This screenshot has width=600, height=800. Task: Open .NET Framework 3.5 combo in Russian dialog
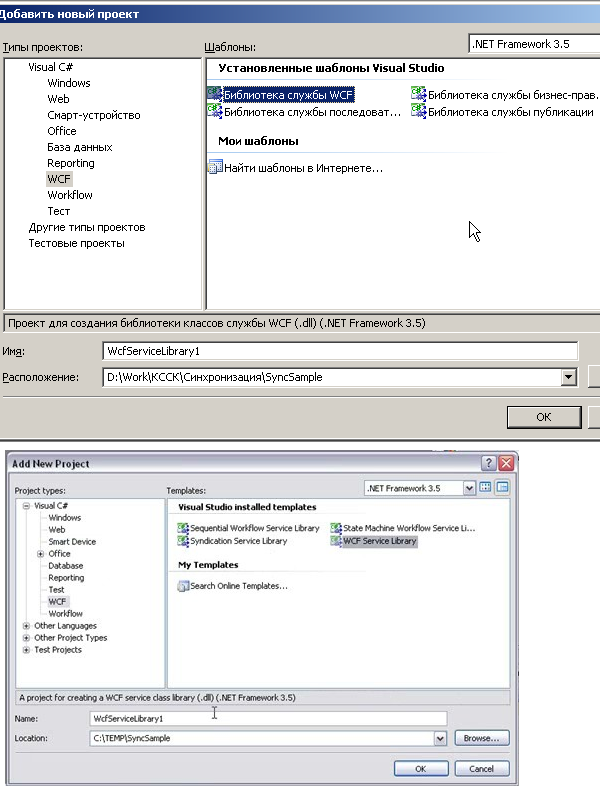pyautogui.click(x=534, y=44)
